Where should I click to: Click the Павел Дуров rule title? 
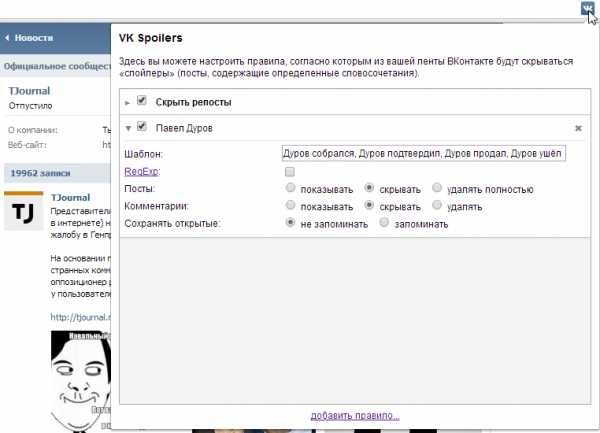tap(184, 128)
